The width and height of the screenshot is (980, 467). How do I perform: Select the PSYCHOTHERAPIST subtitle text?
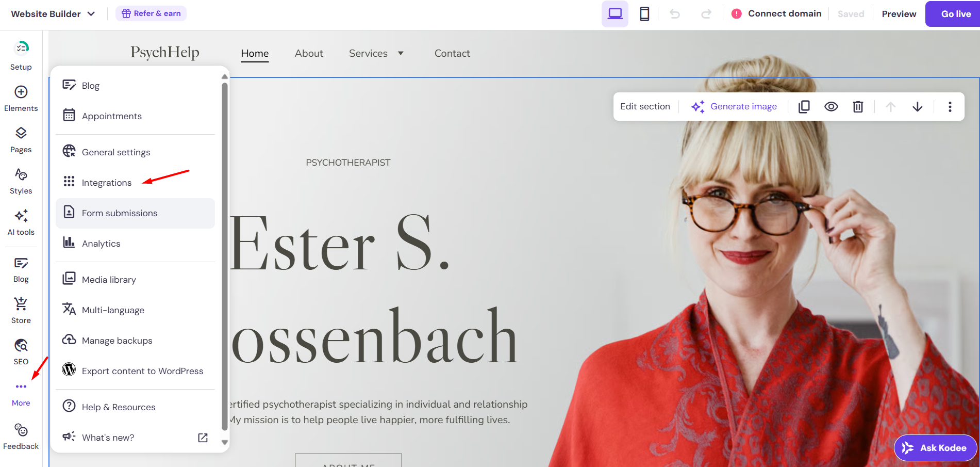tap(348, 163)
